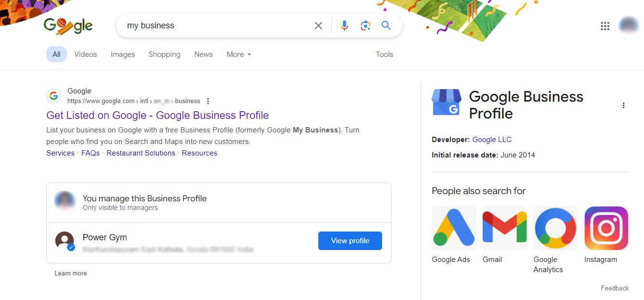Open the Google apps grid
The width and height of the screenshot is (644, 300).
(x=605, y=26)
